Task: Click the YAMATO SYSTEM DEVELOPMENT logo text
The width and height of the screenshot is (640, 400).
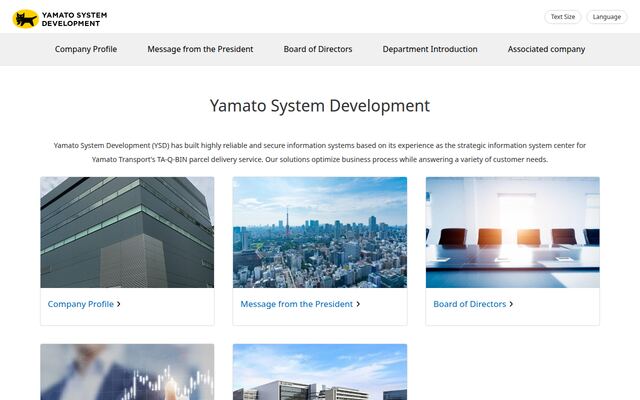Action: coord(74,19)
